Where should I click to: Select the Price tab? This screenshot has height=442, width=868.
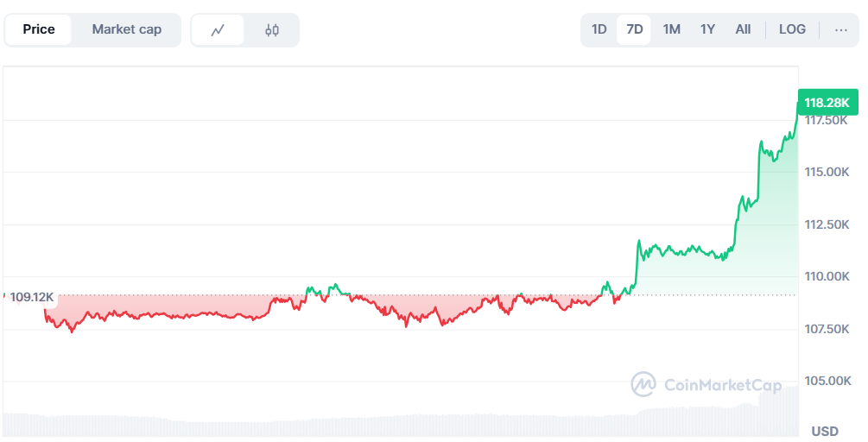pos(39,29)
